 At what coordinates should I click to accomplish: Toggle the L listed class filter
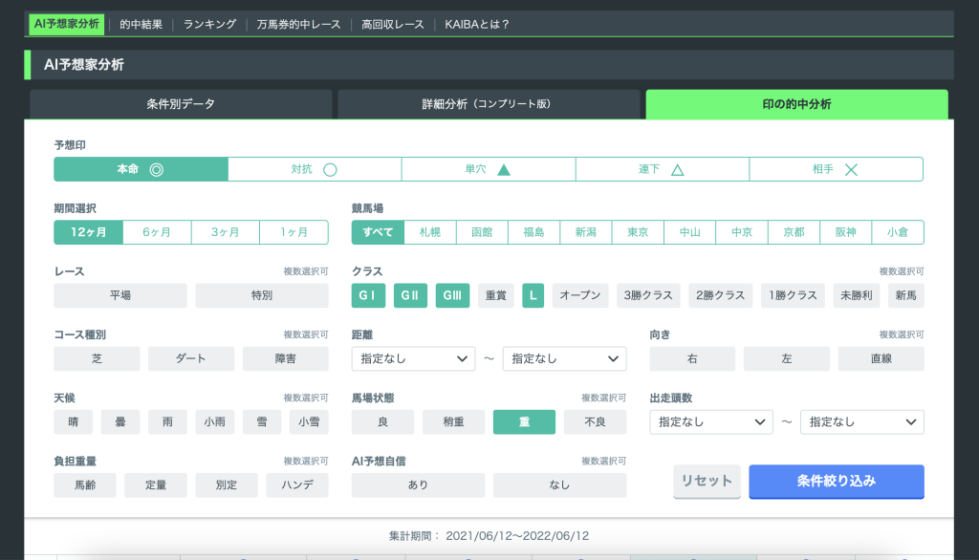point(533,295)
